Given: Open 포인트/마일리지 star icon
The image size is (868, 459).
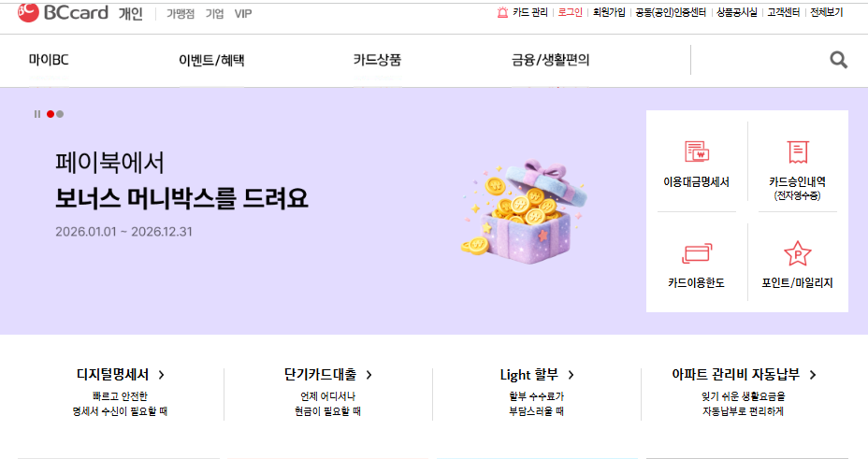Looking at the screenshot, I should coord(798,253).
